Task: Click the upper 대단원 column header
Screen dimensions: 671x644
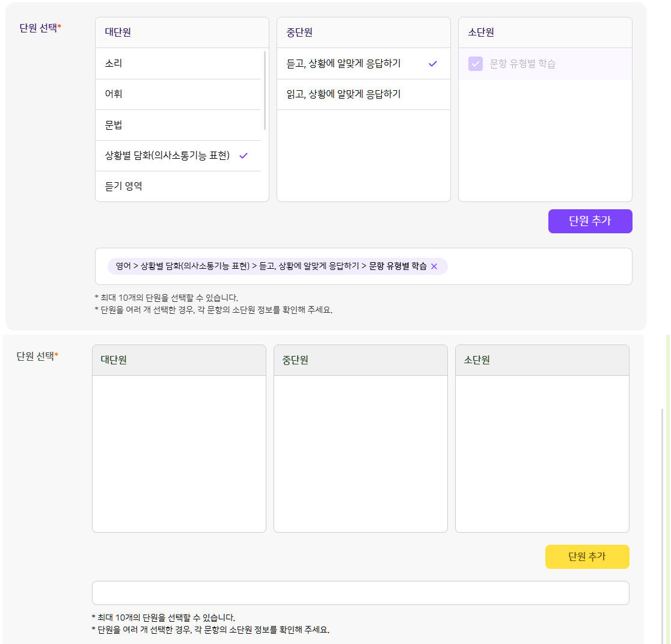Action: 182,32
